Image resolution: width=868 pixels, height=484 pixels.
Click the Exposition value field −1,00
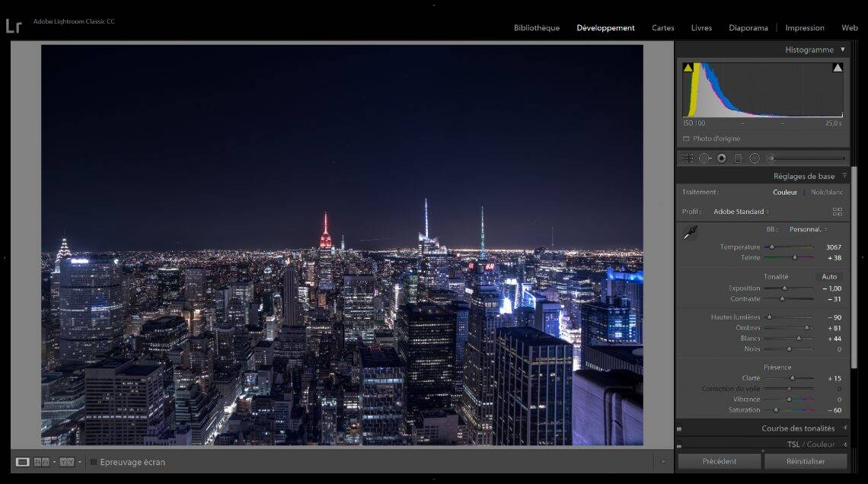point(831,288)
